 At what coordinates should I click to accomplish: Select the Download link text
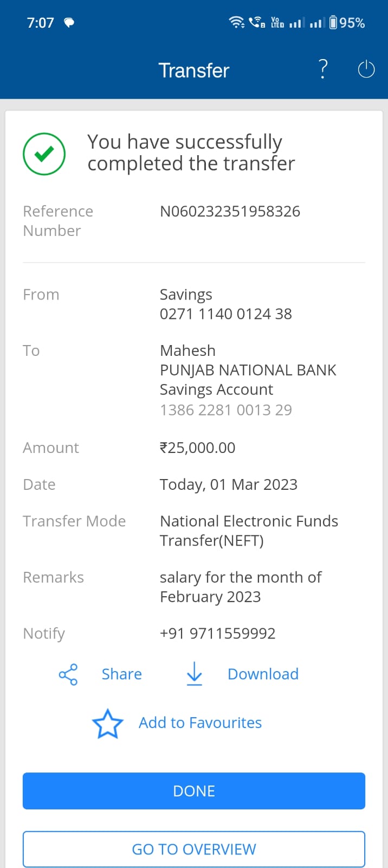pos(263,674)
